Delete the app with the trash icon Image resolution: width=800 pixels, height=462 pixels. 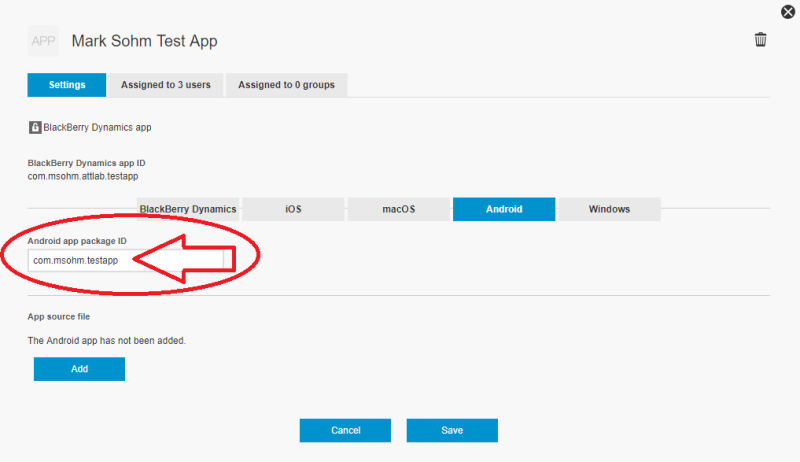(x=760, y=39)
